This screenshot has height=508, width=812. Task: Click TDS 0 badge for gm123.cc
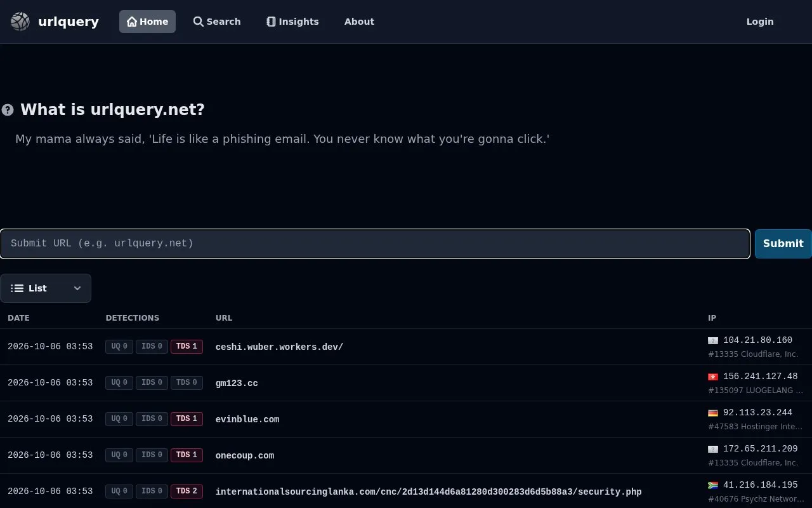coord(187,383)
